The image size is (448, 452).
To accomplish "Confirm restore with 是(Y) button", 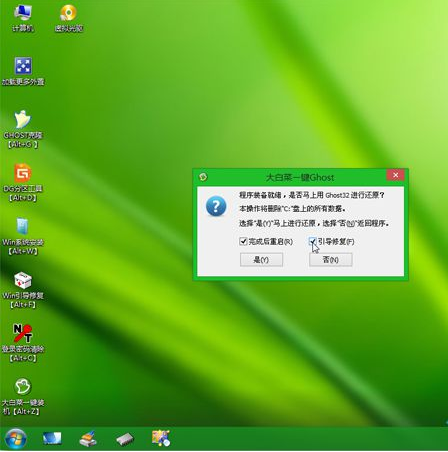I will pyautogui.click(x=261, y=260).
